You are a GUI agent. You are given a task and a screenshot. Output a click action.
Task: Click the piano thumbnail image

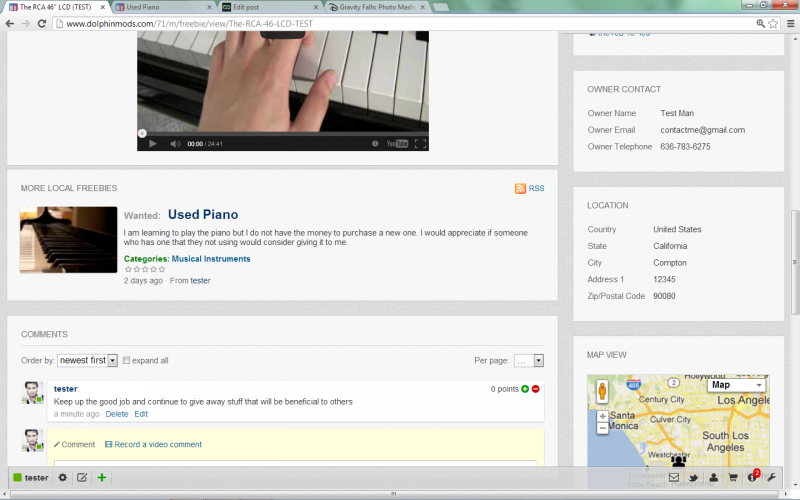pos(68,240)
